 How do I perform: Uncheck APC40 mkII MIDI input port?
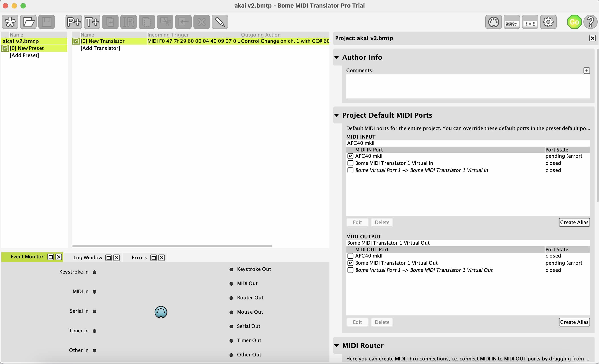(x=350, y=156)
